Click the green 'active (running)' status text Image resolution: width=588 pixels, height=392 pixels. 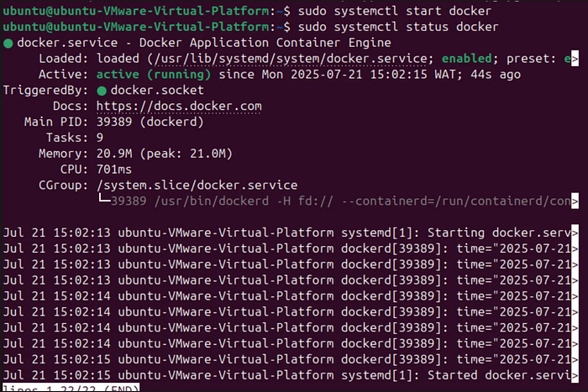pyautogui.click(x=154, y=75)
